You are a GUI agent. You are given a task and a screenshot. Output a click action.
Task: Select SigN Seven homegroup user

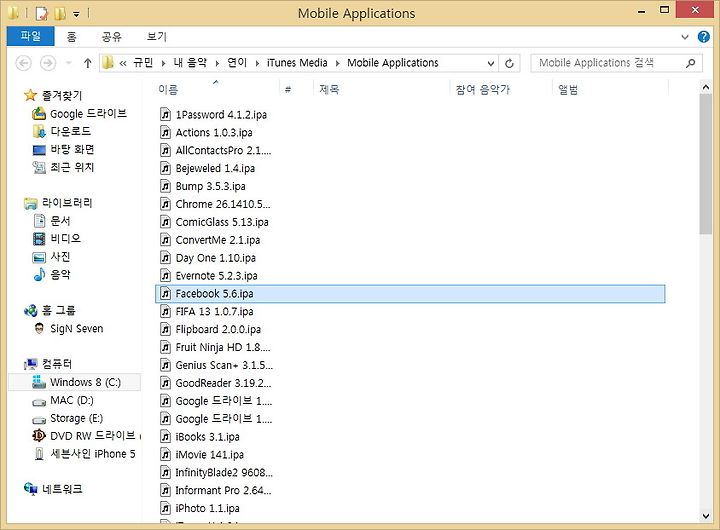pos(69,328)
